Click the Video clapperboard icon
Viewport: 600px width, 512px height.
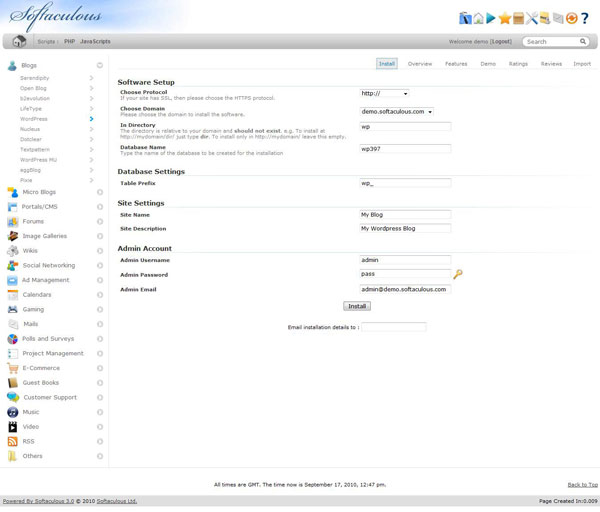tap(12, 427)
